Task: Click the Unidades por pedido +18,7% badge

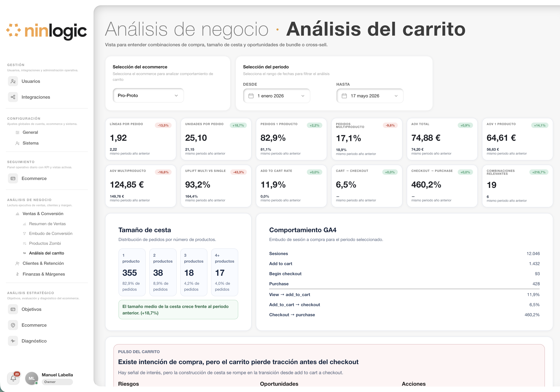Action: (238, 125)
